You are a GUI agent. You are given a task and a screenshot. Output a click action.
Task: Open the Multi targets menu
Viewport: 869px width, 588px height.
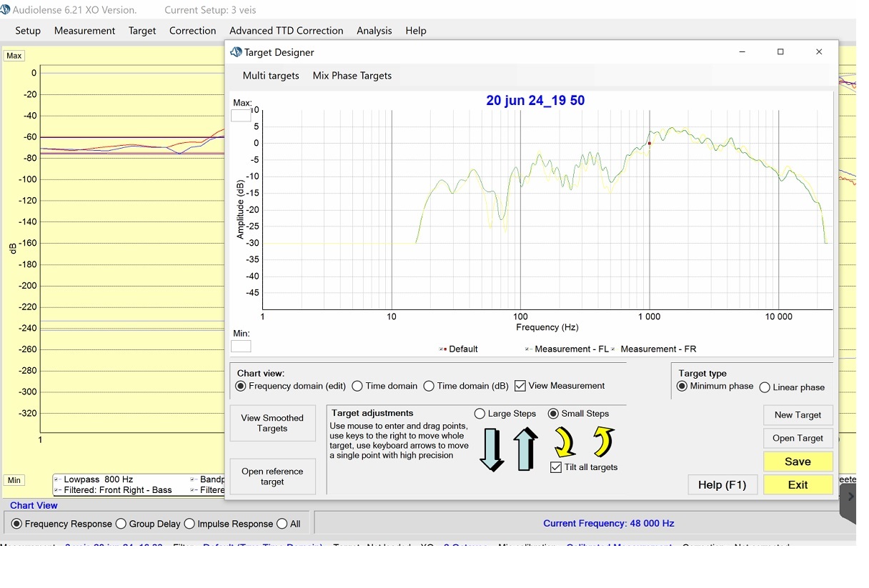coord(271,76)
